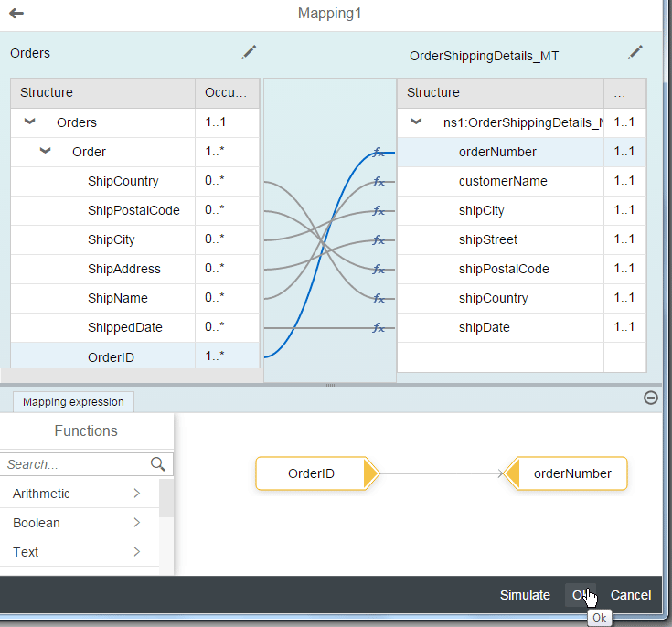The image size is (672, 627).
Task: Collapse the mapping expression panel with minus icon
Action: (650, 398)
